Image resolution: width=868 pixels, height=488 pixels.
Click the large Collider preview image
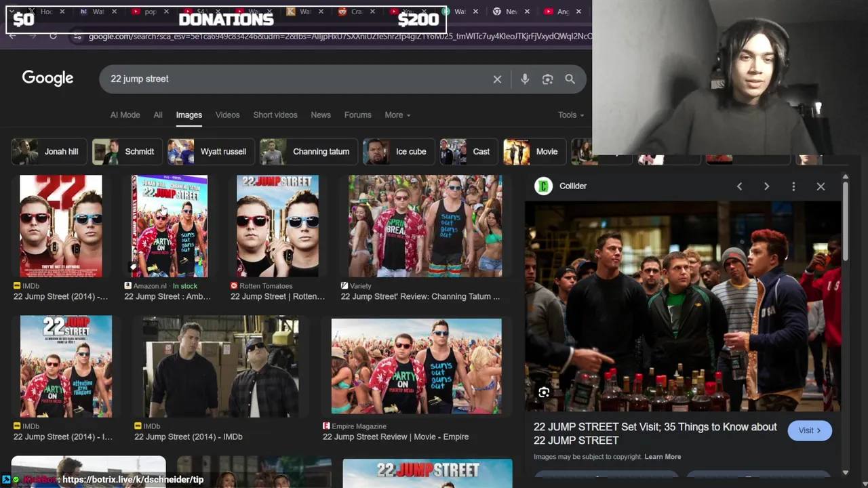tap(682, 306)
